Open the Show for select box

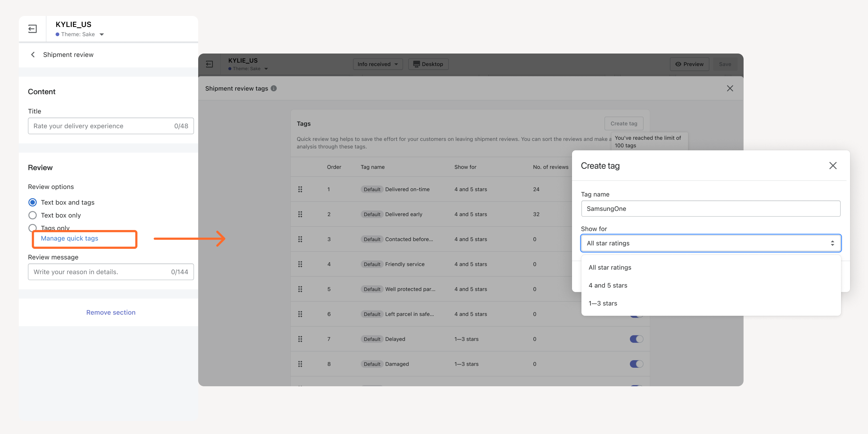point(710,243)
